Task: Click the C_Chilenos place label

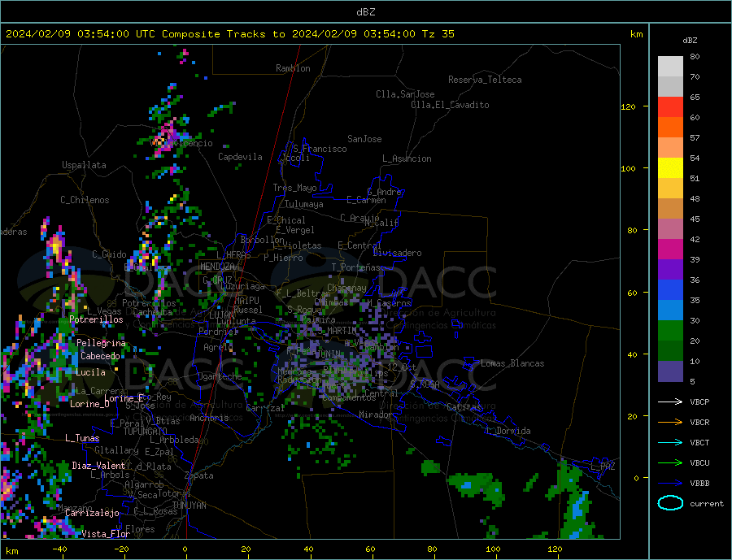Action: (x=85, y=200)
